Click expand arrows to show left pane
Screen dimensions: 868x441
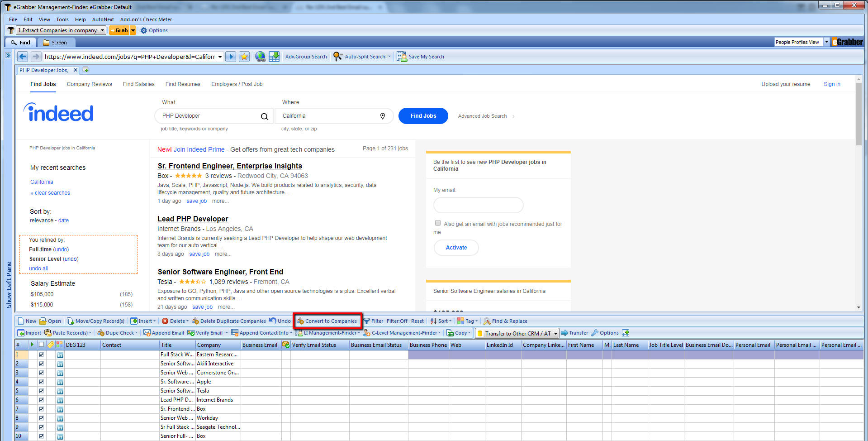point(8,55)
